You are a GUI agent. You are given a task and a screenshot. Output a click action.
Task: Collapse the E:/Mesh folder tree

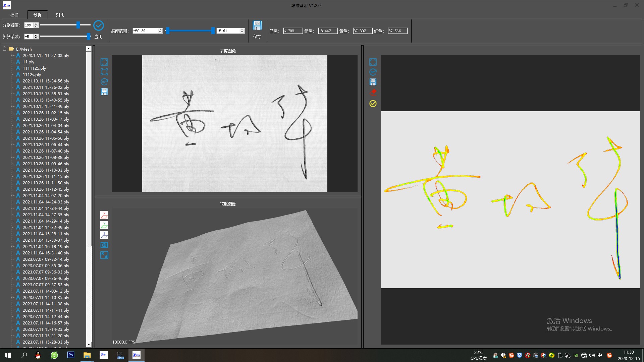click(5, 49)
